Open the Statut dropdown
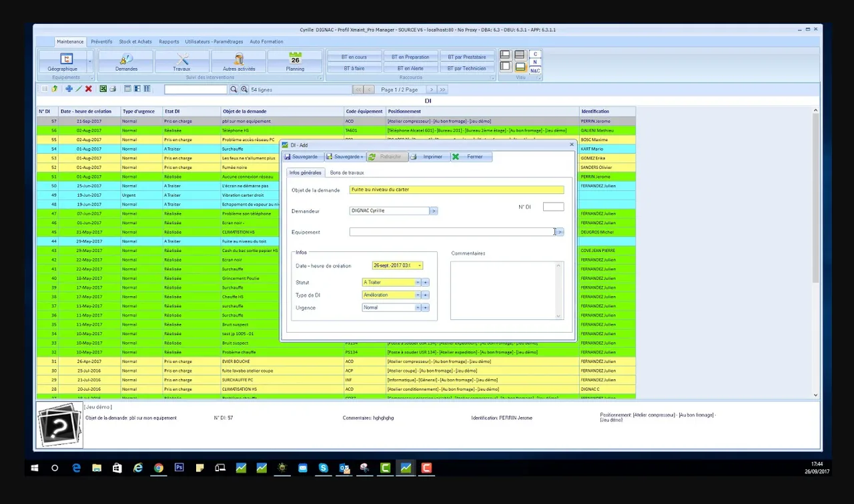This screenshot has width=854, height=504. tap(418, 282)
